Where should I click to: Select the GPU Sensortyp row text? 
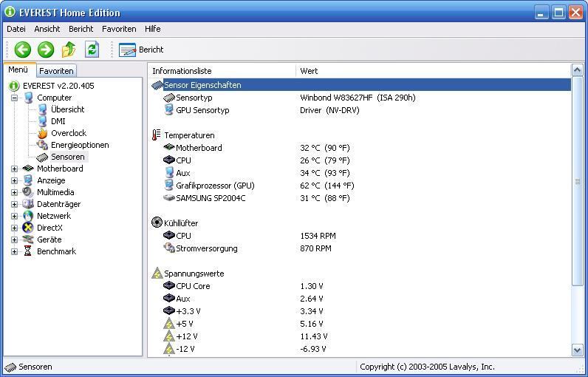click(x=202, y=110)
